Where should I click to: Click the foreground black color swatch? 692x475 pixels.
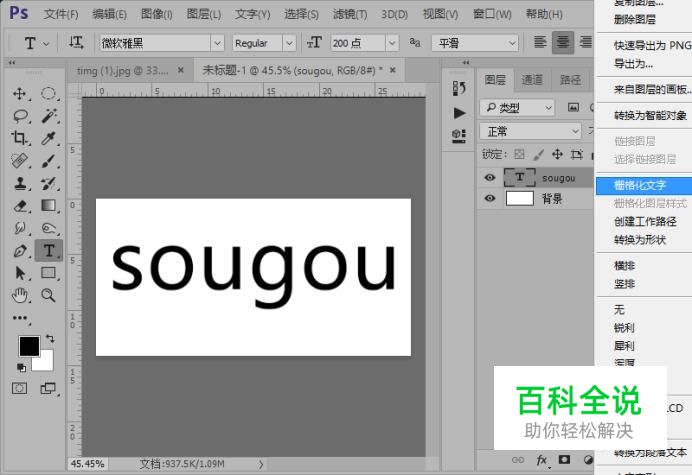pyautogui.click(x=29, y=346)
